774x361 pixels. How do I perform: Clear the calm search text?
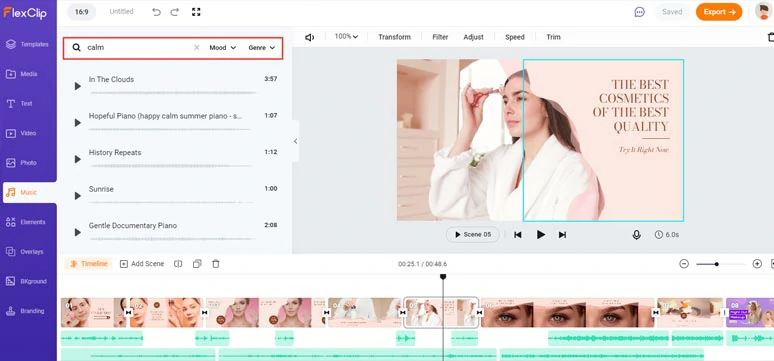pos(196,48)
